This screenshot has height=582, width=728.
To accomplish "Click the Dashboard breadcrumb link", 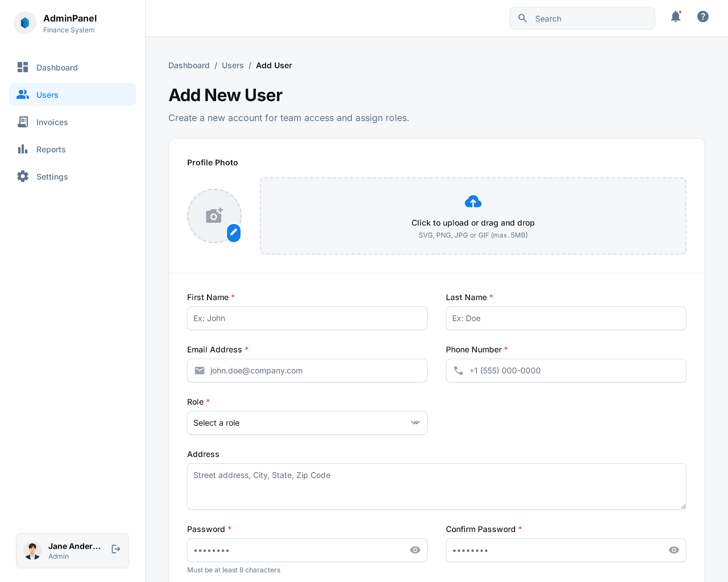I will [x=189, y=65].
